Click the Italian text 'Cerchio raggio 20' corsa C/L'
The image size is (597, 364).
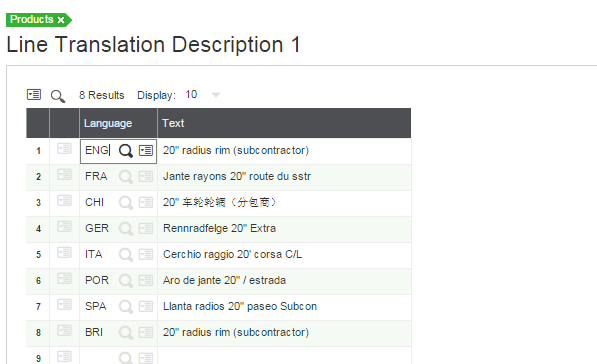tap(232, 254)
